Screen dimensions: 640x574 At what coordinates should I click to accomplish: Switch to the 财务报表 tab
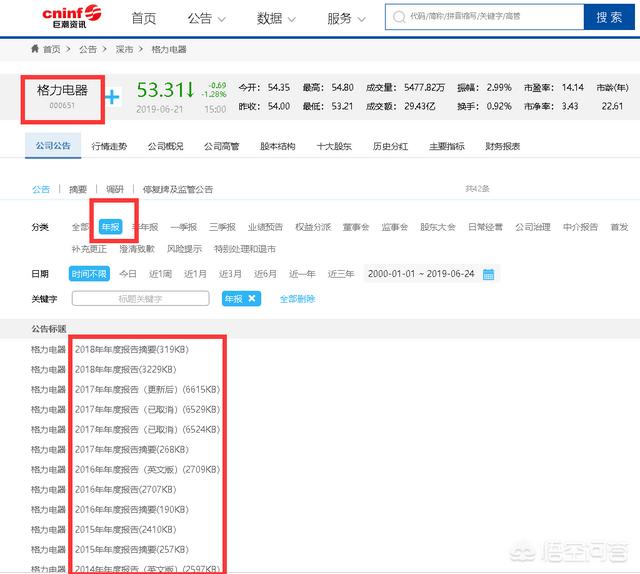[x=502, y=146]
